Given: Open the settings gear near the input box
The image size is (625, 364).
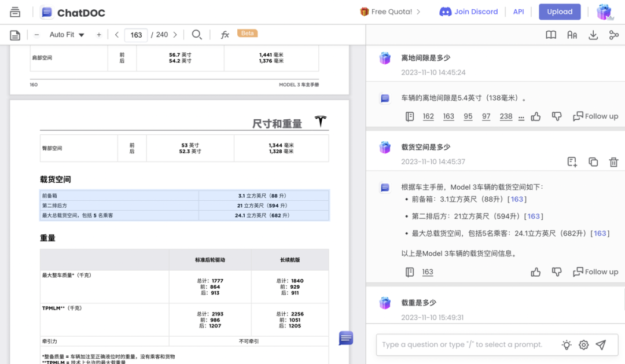Looking at the screenshot, I should pyautogui.click(x=583, y=344).
